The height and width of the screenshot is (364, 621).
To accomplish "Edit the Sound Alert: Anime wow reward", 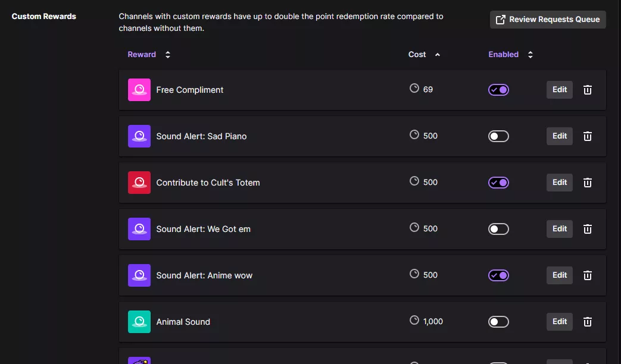I will click(x=559, y=275).
